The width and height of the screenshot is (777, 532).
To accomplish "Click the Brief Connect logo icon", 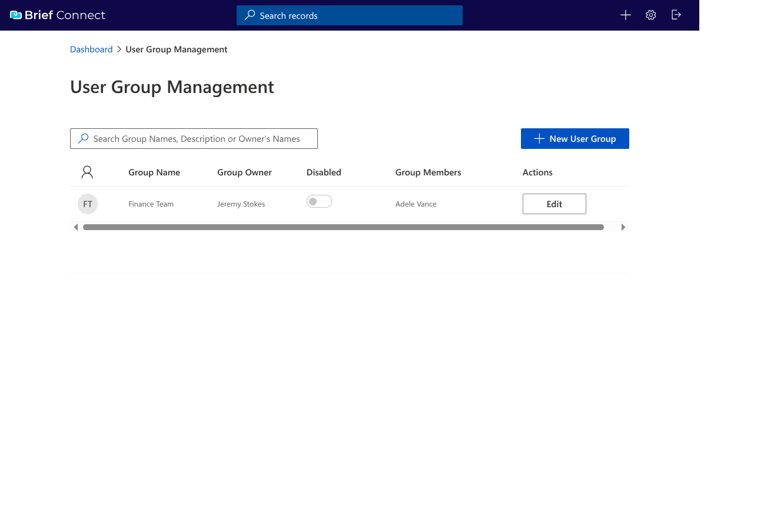I will (x=16, y=14).
